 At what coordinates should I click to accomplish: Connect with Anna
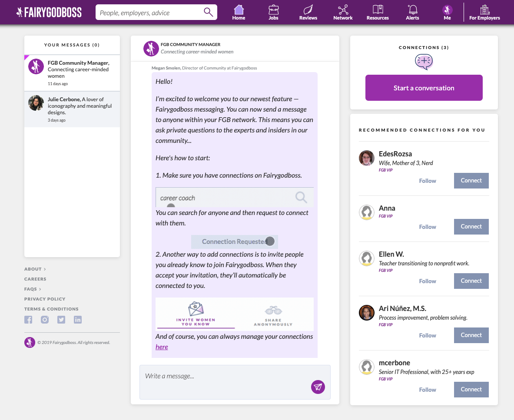click(x=471, y=227)
